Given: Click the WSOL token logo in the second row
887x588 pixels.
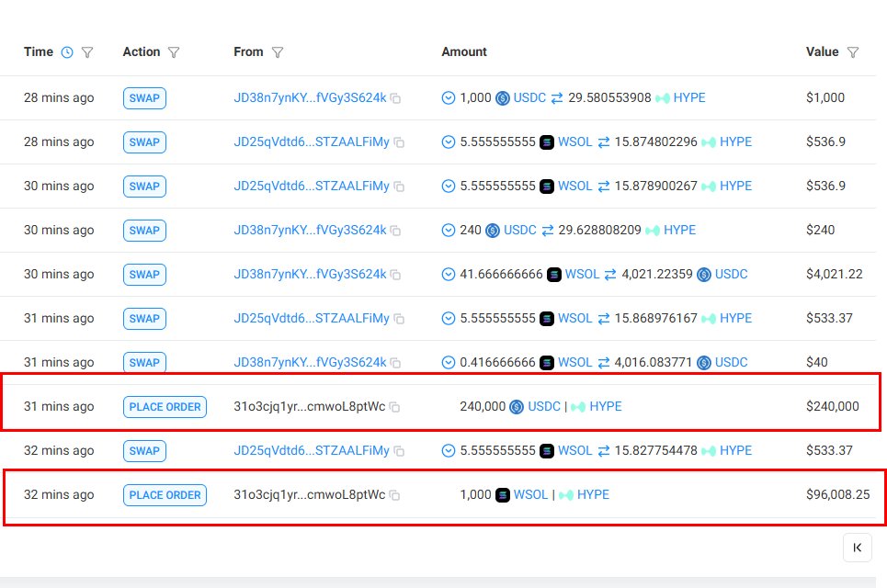Looking at the screenshot, I should [546, 141].
